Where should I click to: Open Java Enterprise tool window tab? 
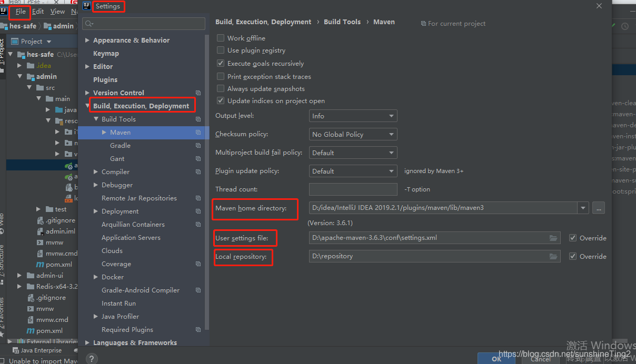37,350
